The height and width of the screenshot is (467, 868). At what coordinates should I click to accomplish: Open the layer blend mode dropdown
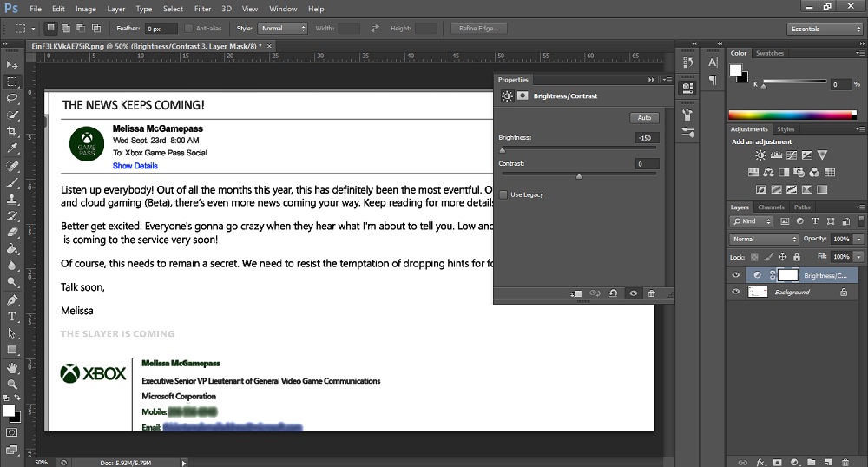click(x=764, y=239)
